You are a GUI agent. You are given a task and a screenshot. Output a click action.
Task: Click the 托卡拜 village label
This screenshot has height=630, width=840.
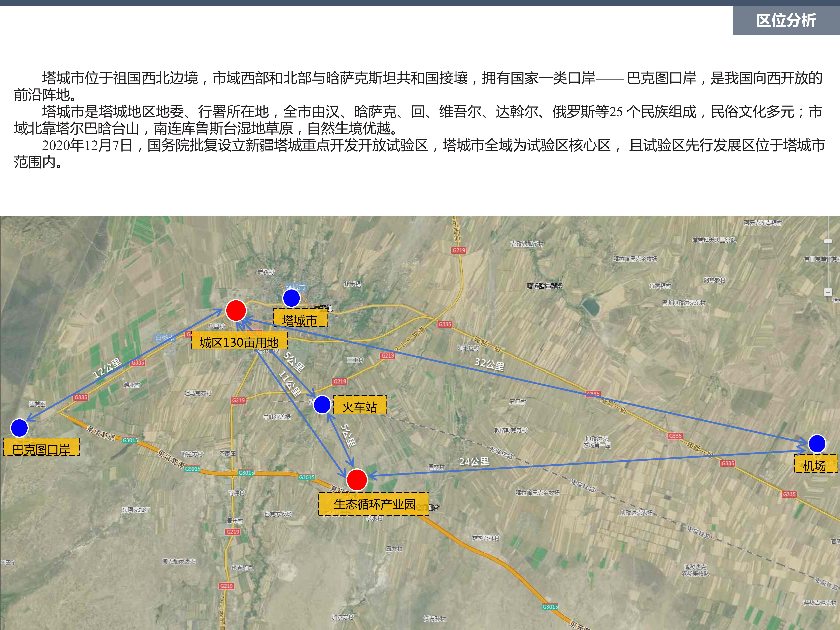tap(352, 284)
